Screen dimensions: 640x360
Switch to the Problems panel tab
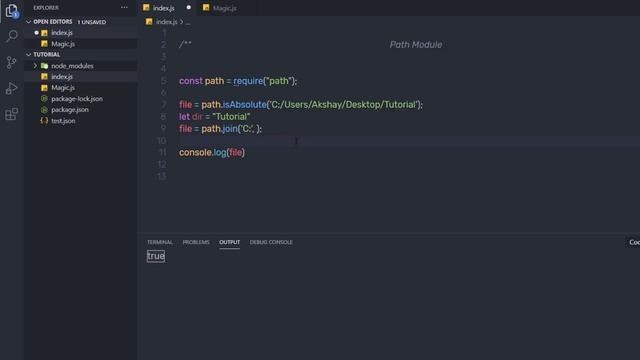point(196,242)
